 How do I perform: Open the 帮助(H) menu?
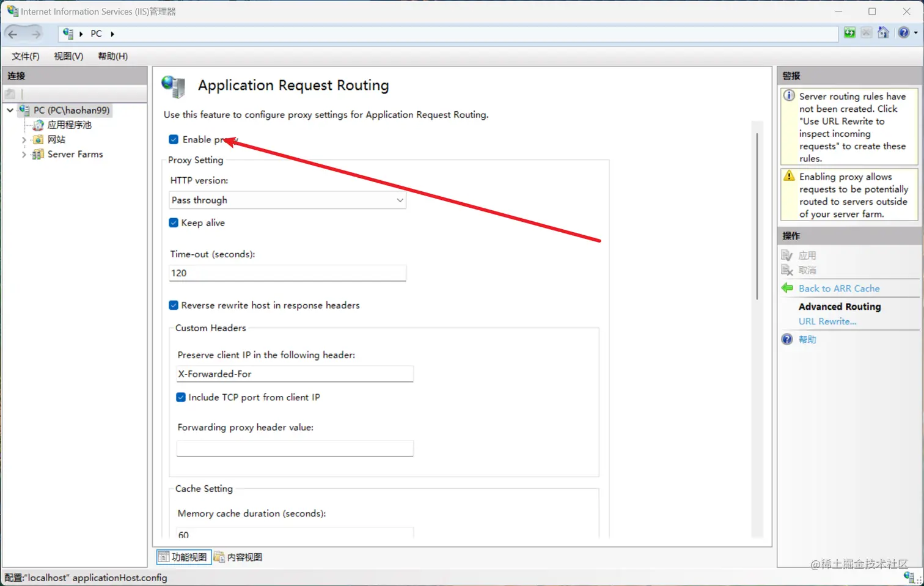coord(113,56)
